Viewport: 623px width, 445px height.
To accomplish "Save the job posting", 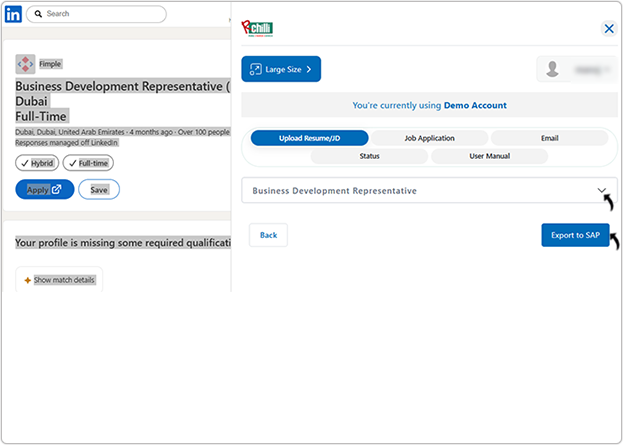I will tap(99, 189).
